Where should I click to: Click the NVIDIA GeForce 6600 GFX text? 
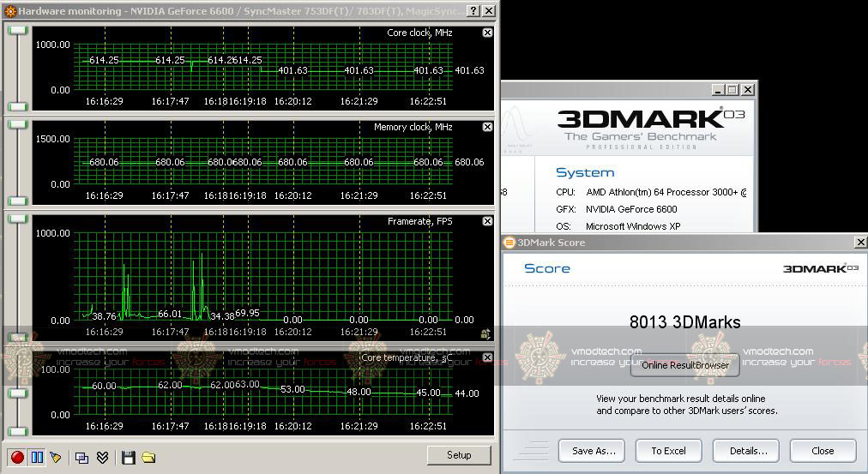coord(631,209)
